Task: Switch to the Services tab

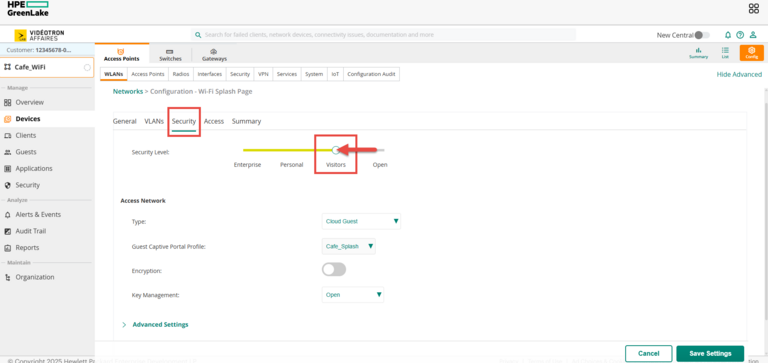Action: point(287,74)
